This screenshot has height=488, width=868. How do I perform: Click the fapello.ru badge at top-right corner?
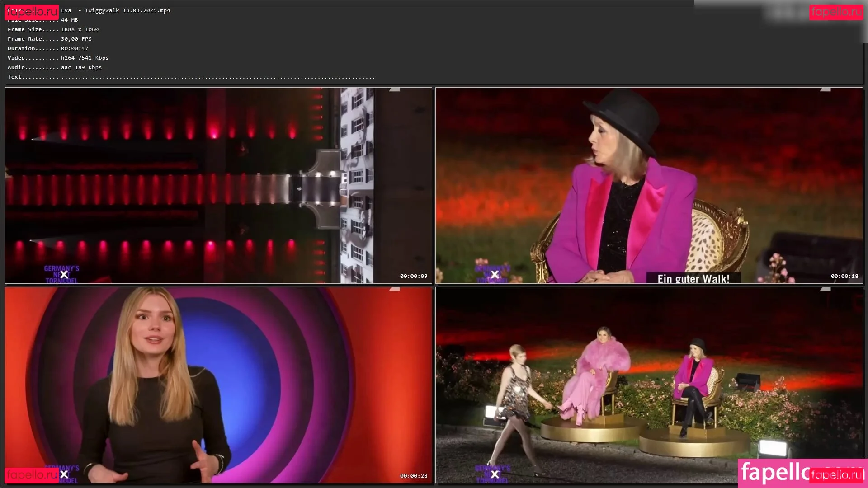pyautogui.click(x=836, y=12)
